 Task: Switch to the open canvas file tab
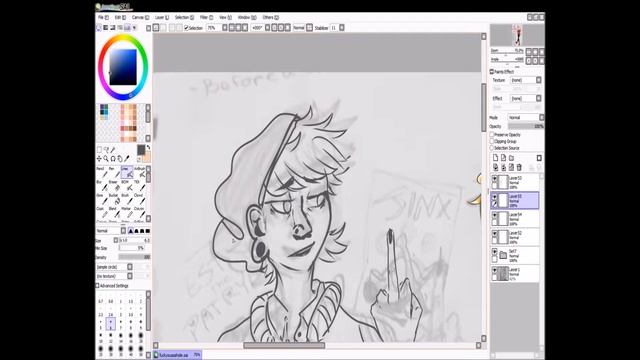pos(177,355)
